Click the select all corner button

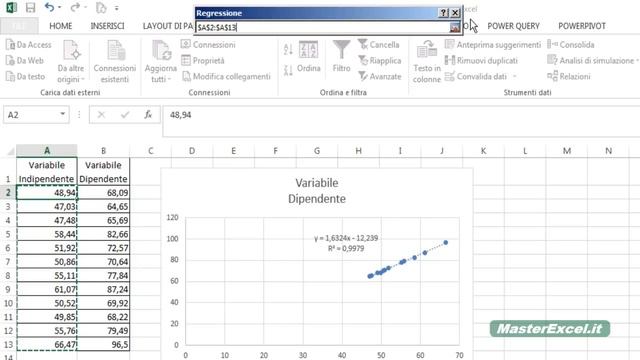[9, 151]
